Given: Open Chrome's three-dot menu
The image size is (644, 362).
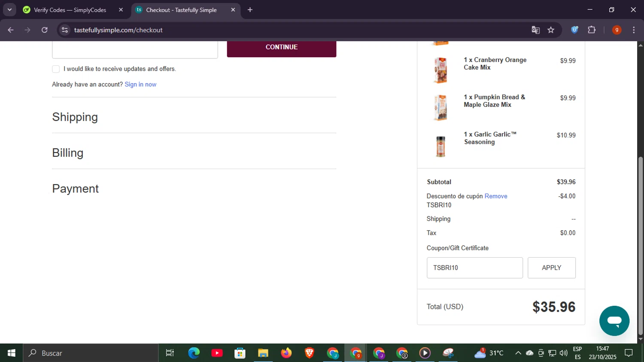Looking at the screenshot, I should pos(634,30).
